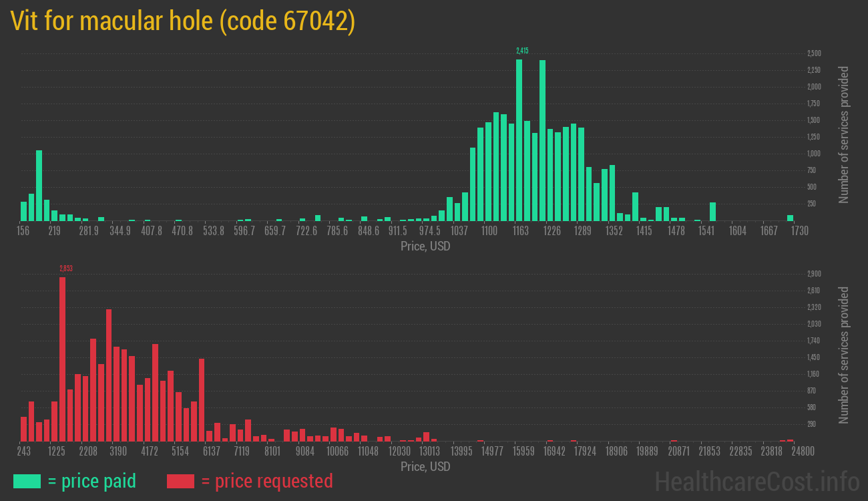
Task: Click the HealthcareCost.info watermark link
Action: [x=756, y=481]
